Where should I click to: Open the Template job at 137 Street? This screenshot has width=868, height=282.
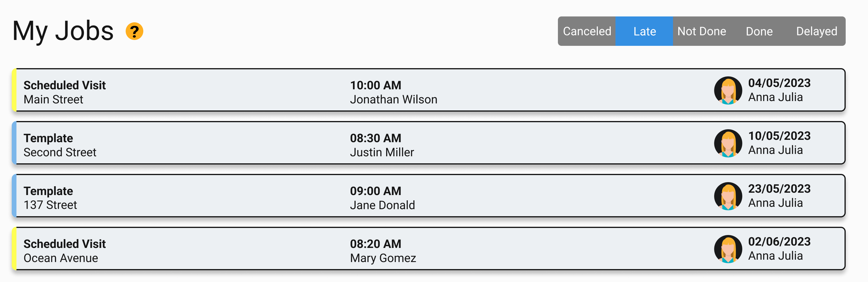click(429, 196)
